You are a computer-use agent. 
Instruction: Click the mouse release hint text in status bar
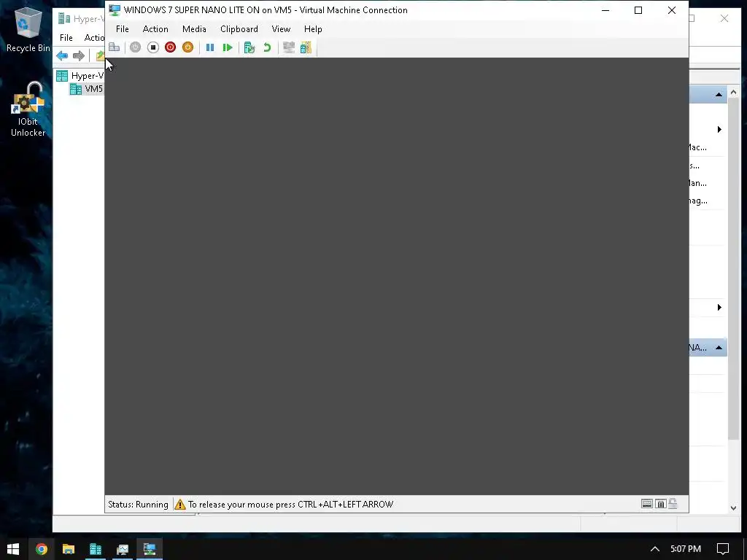click(x=290, y=505)
